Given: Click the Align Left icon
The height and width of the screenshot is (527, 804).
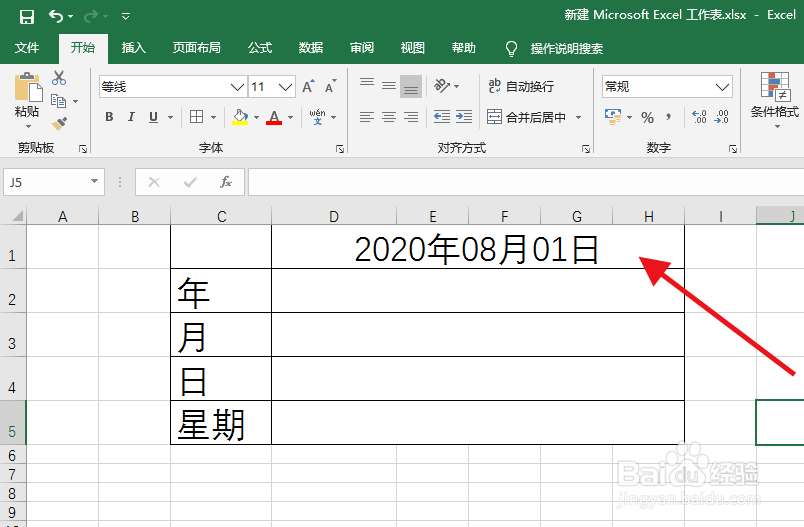Looking at the screenshot, I should click(367, 117).
